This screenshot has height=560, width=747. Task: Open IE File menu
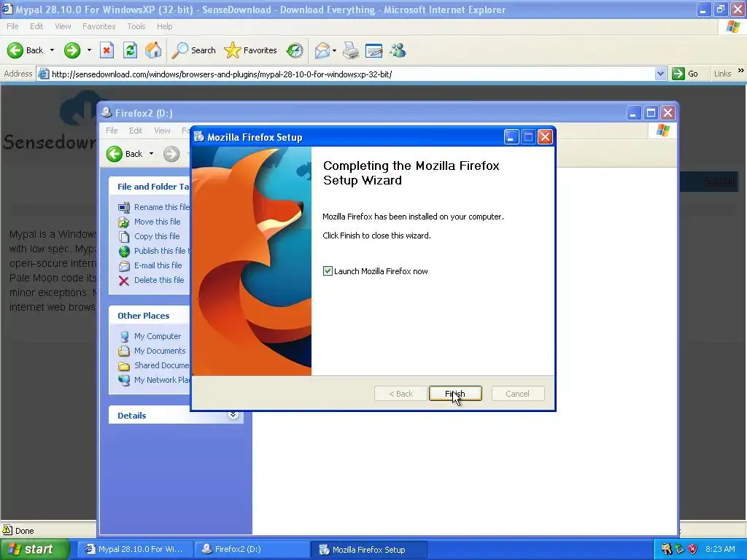pyautogui.click(x=13, y=26)
